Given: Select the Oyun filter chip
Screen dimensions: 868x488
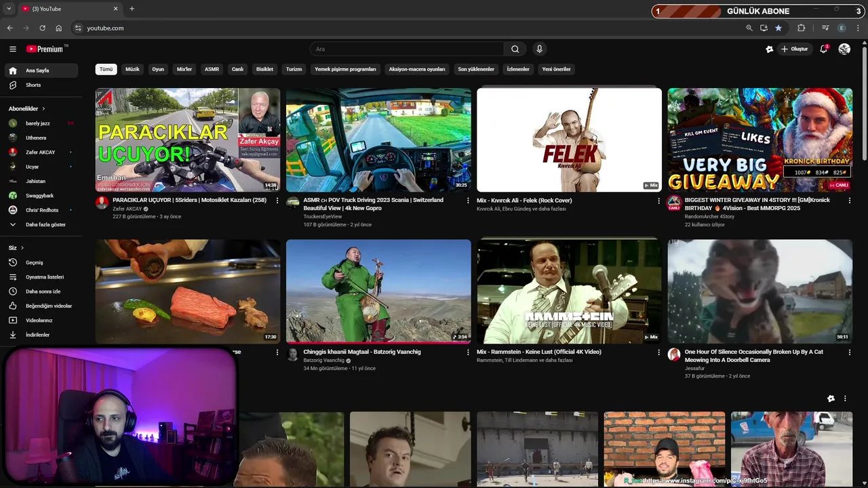Looking at the screenshot, I should tap(158, 69).
